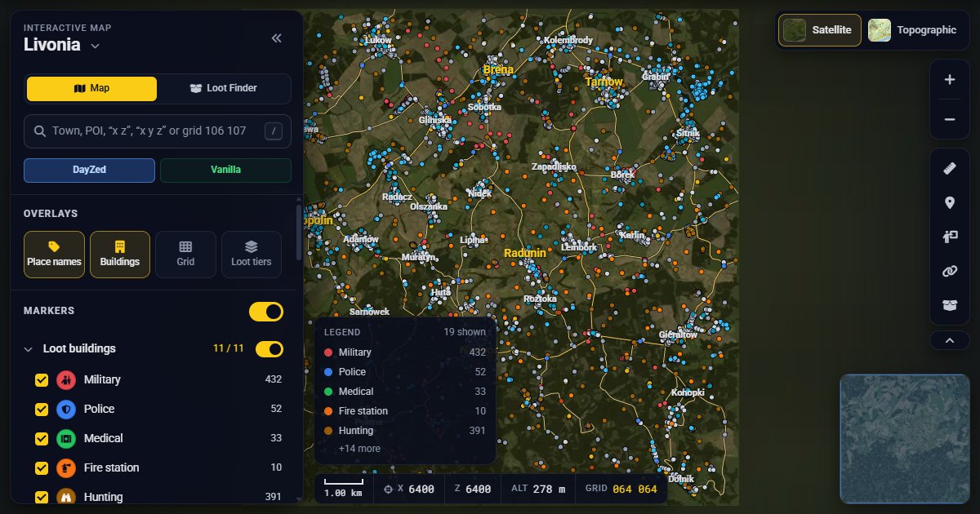The width and height of the screenshot is (980, 514).
Task: Click the Lembork place label
Action: pyautogui.click(x=580, y=247)
